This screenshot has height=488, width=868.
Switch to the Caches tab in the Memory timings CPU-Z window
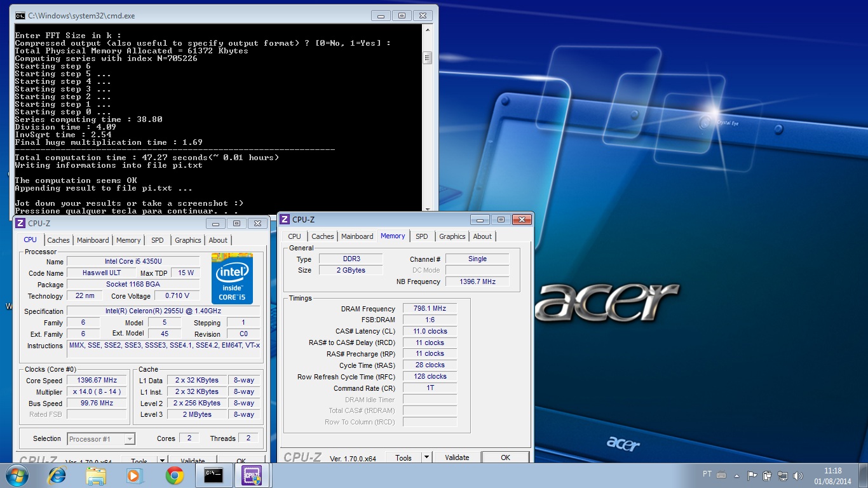click(x=323, y=236)
